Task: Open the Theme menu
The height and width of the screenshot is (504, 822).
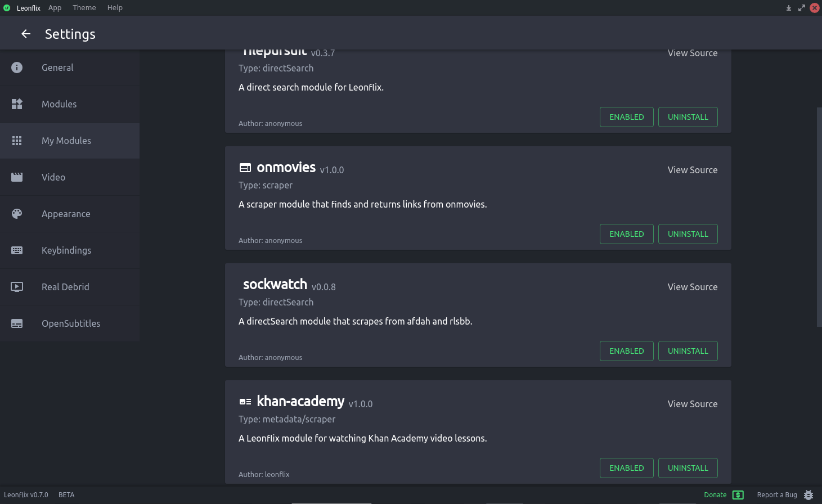Action: point(84,8)
